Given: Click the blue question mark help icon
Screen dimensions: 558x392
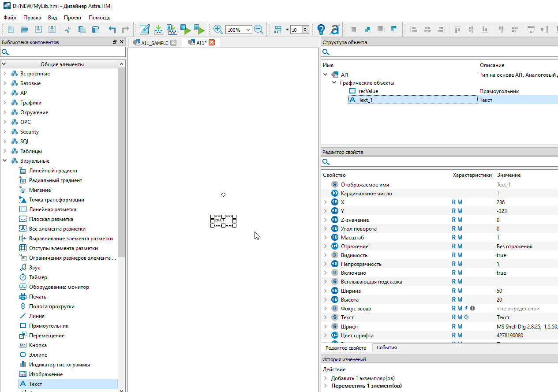Looking at the screenshot, I should (x=321, y=30).
